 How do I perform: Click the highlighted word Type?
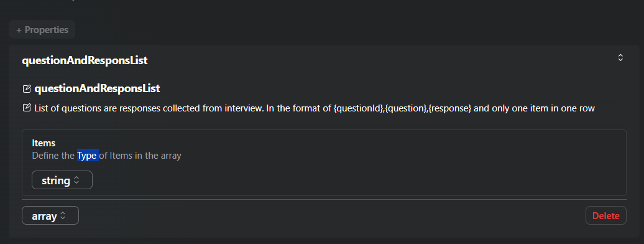[88, 156]
